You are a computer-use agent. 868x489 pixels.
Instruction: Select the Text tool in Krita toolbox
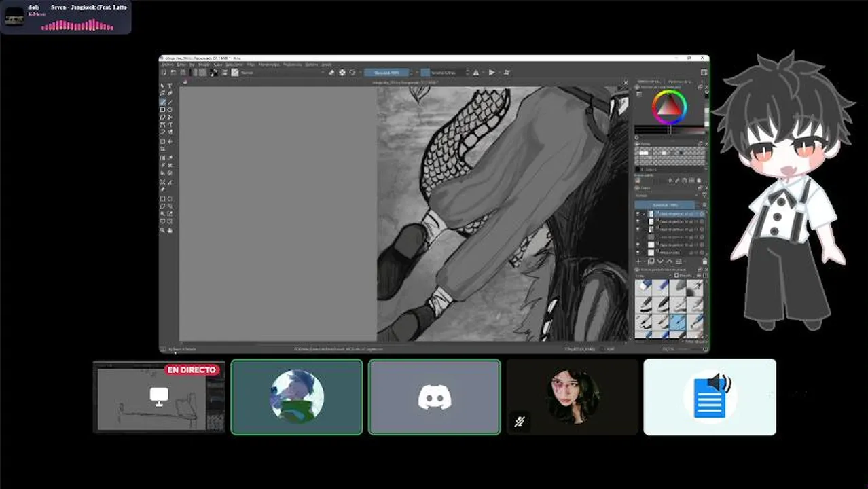(170, 85)
